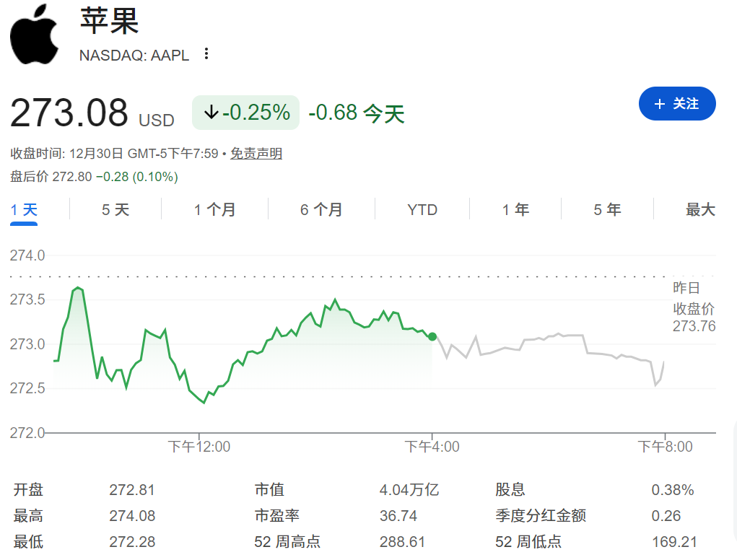View the 6 个月 chart range
The image size is (737, 560).
(320, 209)
